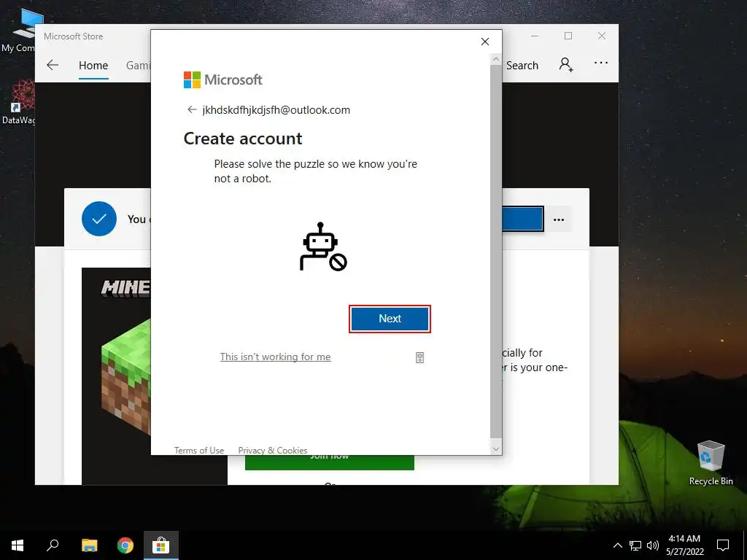Viewport: 747px width, 560px height.
Task: Click the sign-in person icon in the Store
Action: tap(566, 64)
